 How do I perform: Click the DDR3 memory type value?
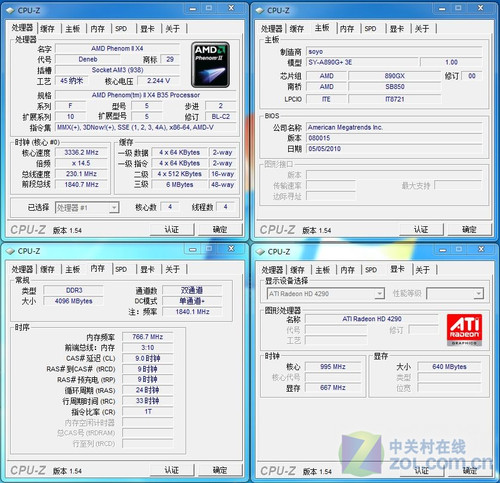(x=74, y=290)
